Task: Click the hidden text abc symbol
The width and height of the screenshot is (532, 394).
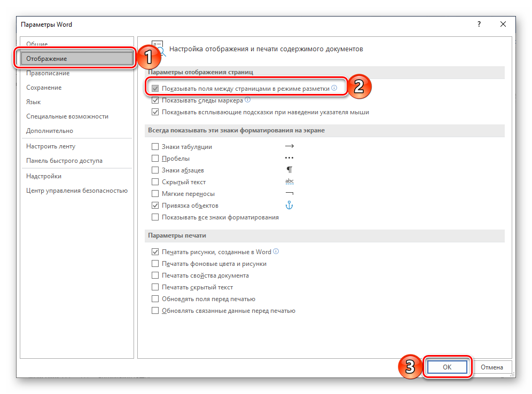Action: (x=290, y=182)
